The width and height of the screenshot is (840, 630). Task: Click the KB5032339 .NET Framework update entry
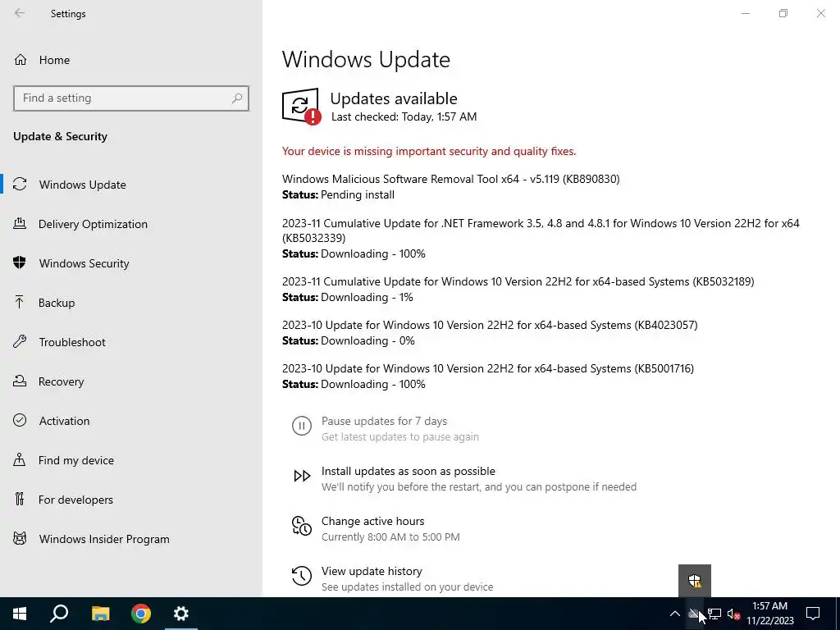tap(541, 239)
